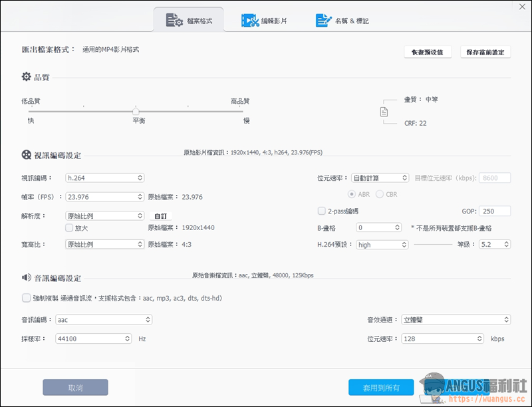Open the 採樣率 44100 dropdown
Viewport: 532px width, 407px height.
click(x=94, y=339)
